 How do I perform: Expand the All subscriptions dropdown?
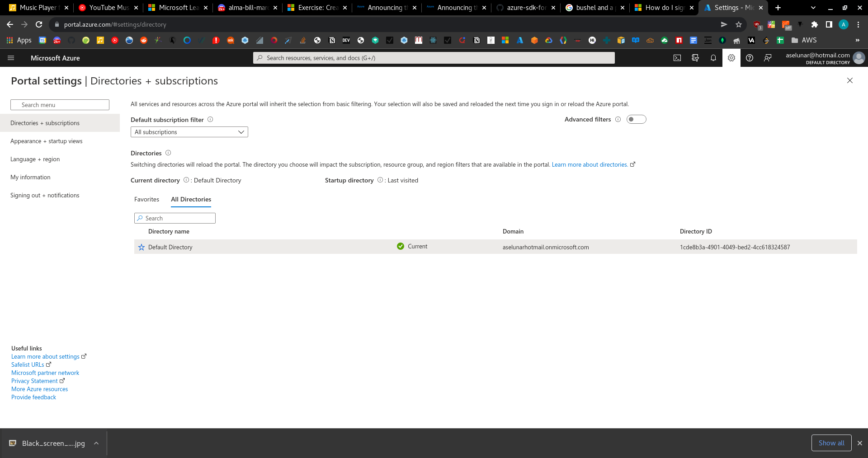tap(189, 132)
